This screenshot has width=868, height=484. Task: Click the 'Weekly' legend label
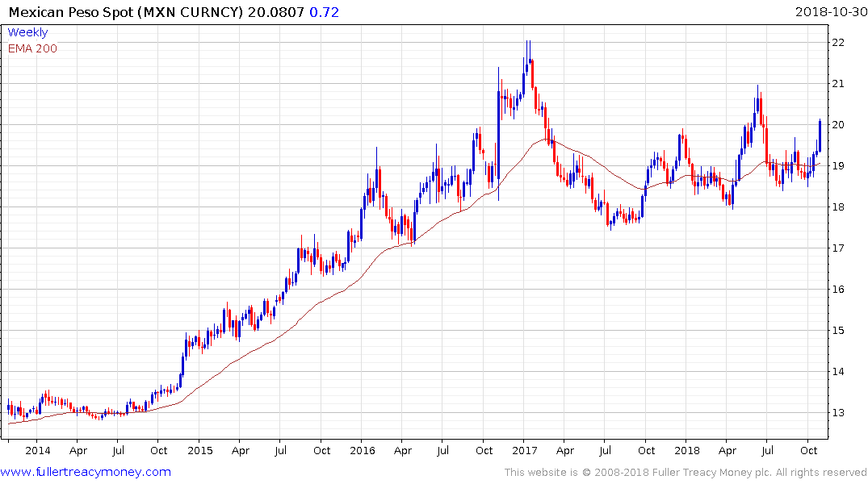pos(27,32)
